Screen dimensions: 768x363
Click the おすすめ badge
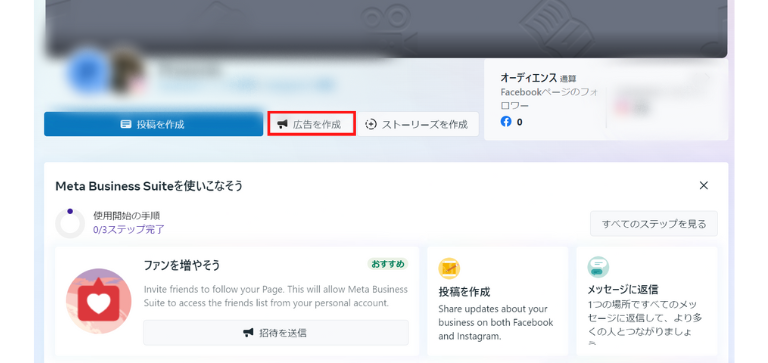388,264
